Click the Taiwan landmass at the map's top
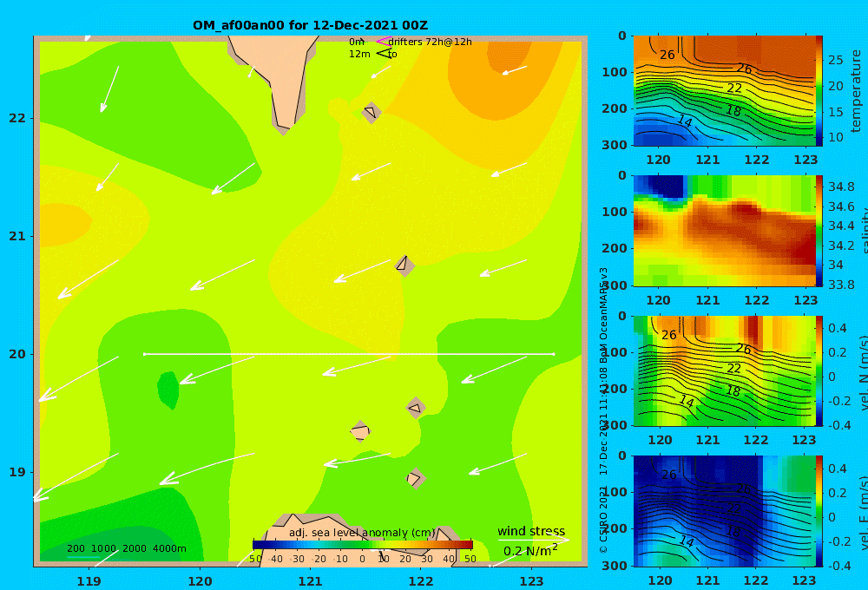This screenshot has width=868, height=590. 279,77
